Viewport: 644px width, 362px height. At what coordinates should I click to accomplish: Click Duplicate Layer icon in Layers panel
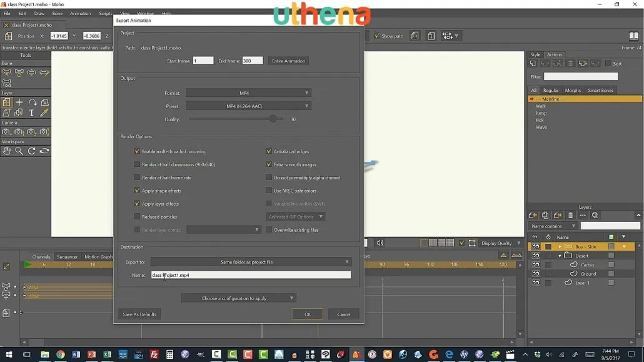545,215
